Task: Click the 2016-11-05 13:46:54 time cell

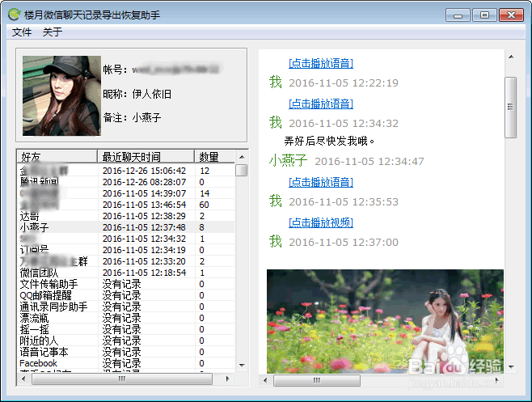Action: [x=144, y=205]
